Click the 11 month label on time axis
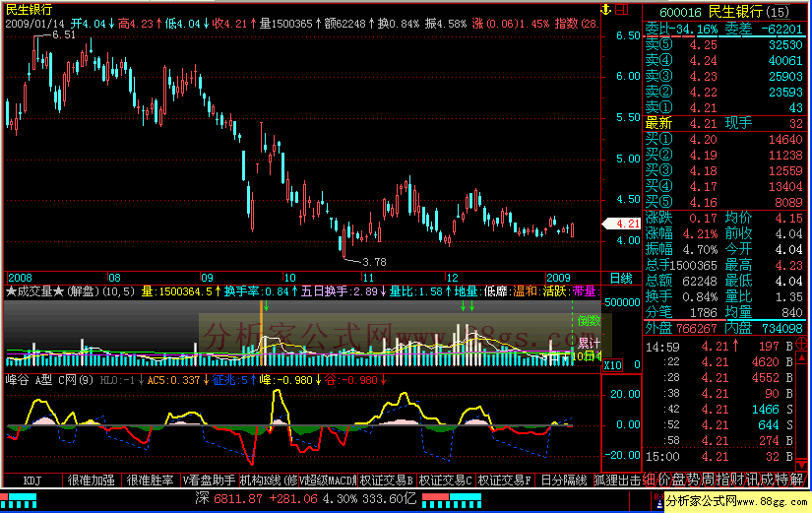The image size is (812, 513). click(368, 279)
